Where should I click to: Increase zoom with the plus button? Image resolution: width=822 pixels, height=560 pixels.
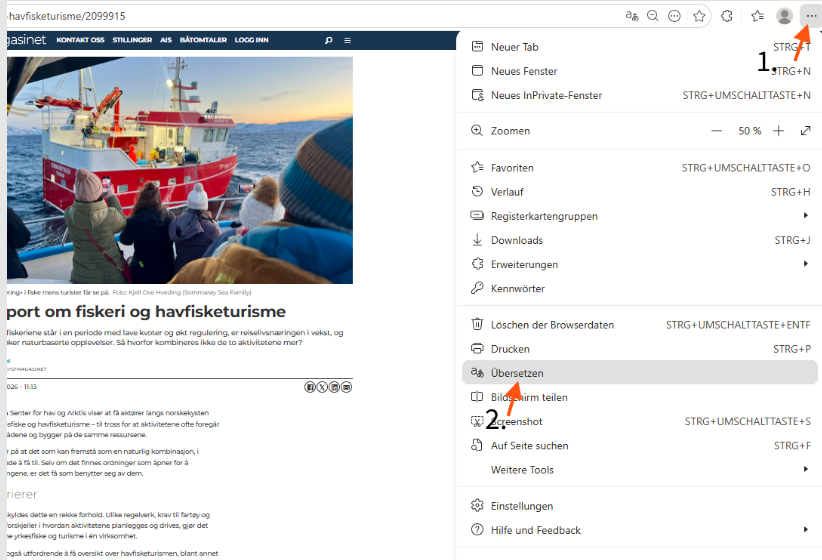pyautogui.click(x=778, y=131)
